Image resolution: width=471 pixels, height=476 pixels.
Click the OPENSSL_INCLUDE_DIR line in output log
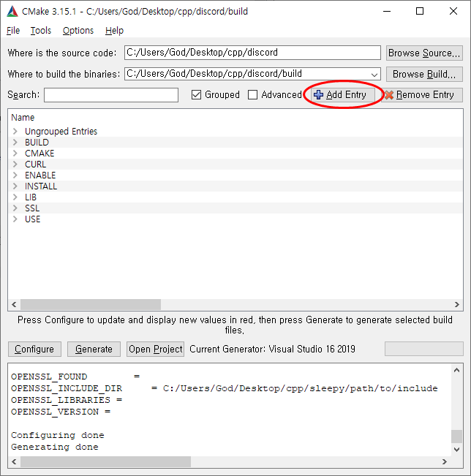pyautogui.click(x=224, y=388)
